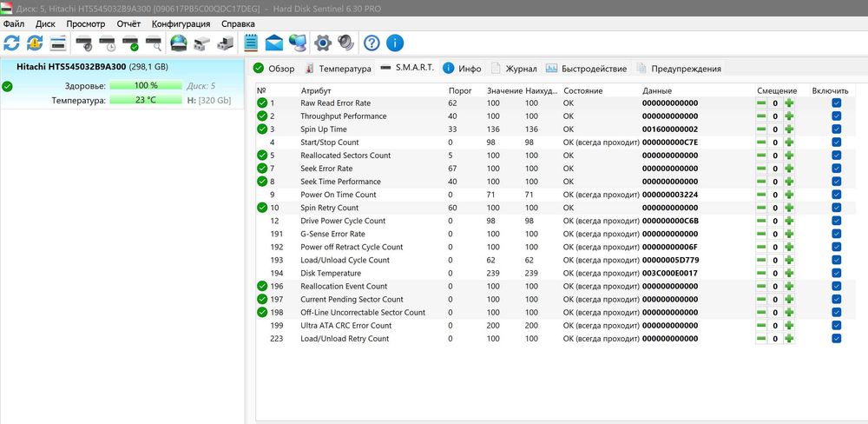Click the blue envelope e-mail icon
868x424 pixels.
tap(274, 43)
